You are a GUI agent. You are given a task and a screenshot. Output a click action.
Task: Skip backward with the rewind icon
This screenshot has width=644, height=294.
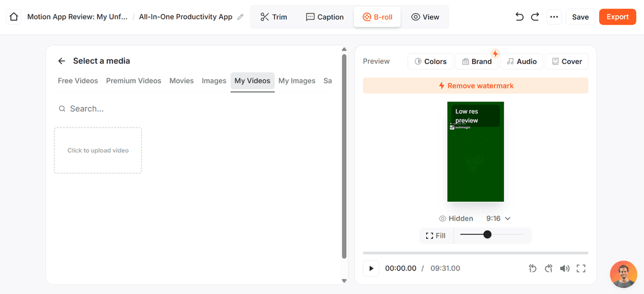point(533,269)
